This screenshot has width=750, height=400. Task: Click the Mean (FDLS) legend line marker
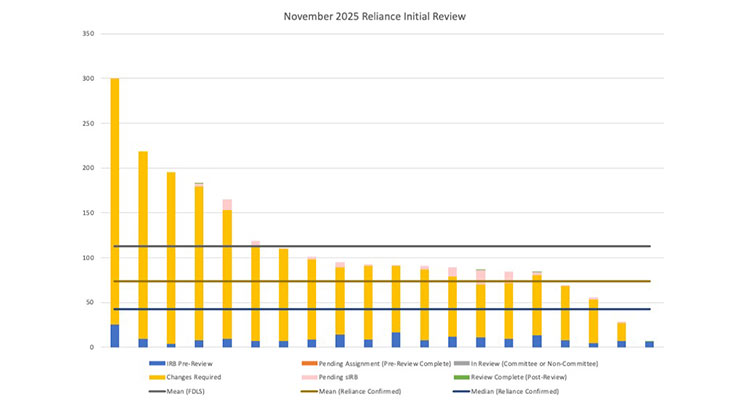point(153,391)
